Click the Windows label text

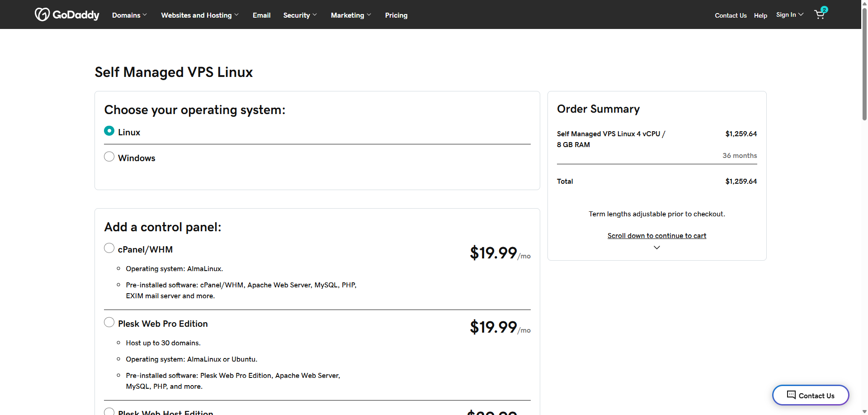137,158
